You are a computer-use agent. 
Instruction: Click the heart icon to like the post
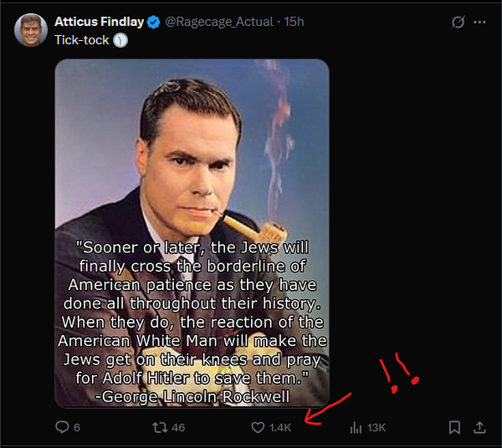pyautogui.click(x=258, y=427)
